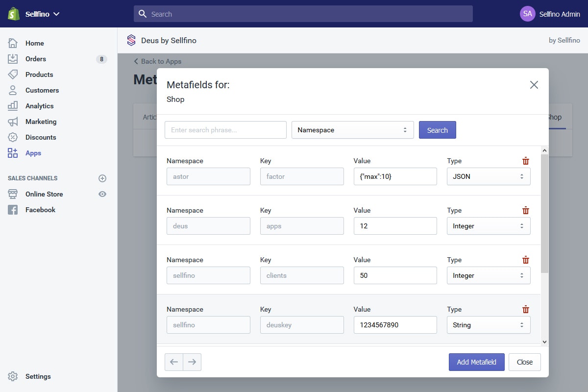Click the Orders inbox icon
Image resolution: width=588 pixels, height=392 pixels.
tap(13, 59)
